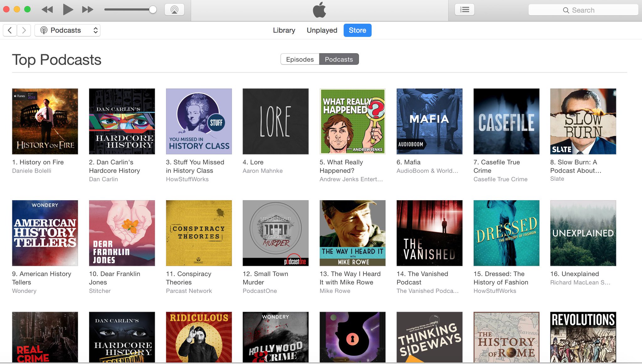Screen dimensions: 642x364
Task: Open the Unplayed tab
Action: [322, 30]
